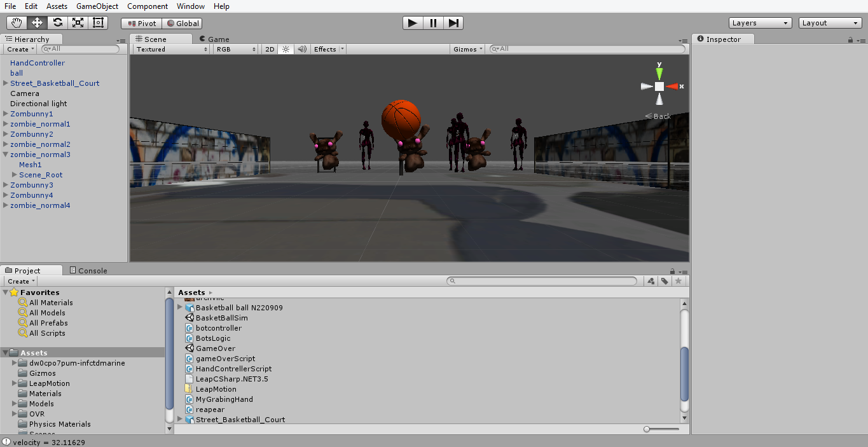Select All Prefabs favorite search

(48, 323)
